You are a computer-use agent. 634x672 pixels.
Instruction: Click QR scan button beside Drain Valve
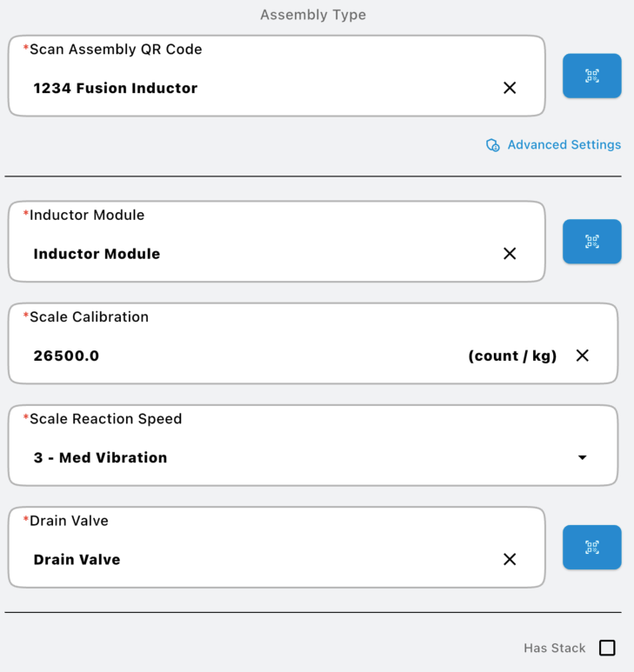[x=591, y=547]
